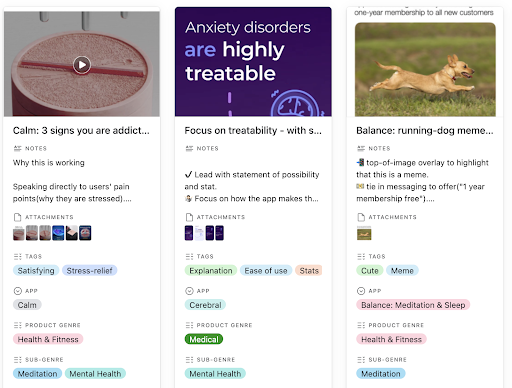The image size is (512, 388).
Task: Click the Product Genre icon on Cerebral card
Action: 189,325
